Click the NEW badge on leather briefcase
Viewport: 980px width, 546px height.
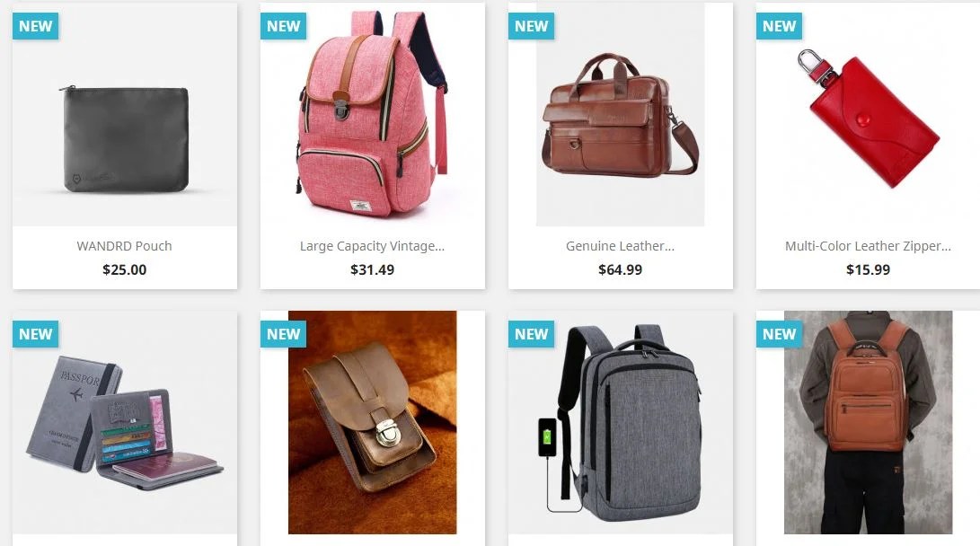(531, 26)
